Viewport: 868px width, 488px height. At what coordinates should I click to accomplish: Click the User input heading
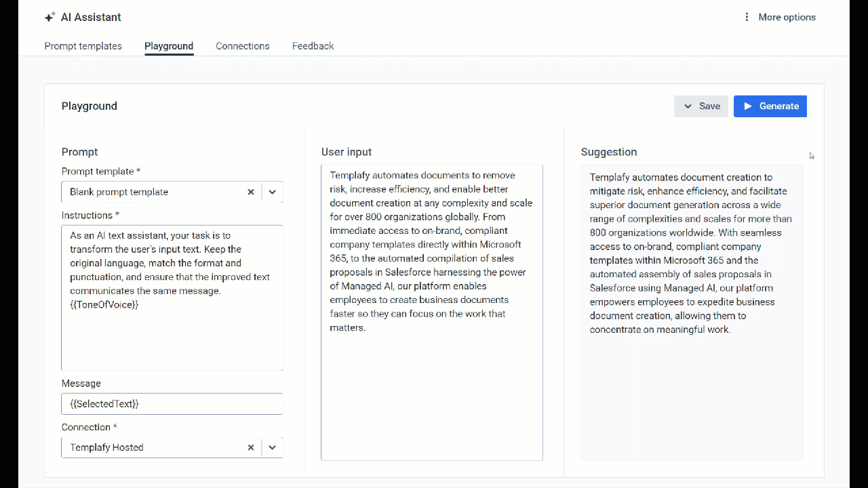click(347, 152)
